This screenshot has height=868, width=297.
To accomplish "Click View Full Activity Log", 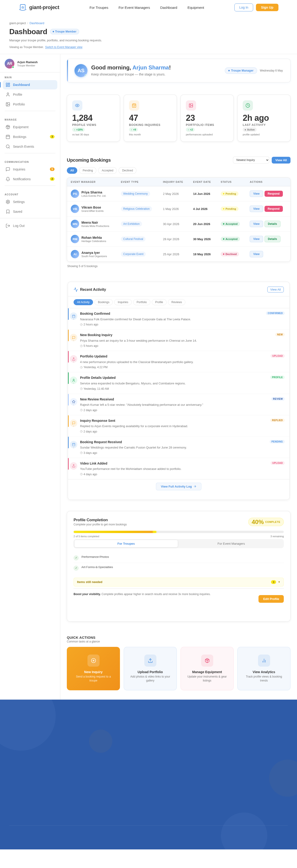I will pyautogui.click(x=178, y=487).
